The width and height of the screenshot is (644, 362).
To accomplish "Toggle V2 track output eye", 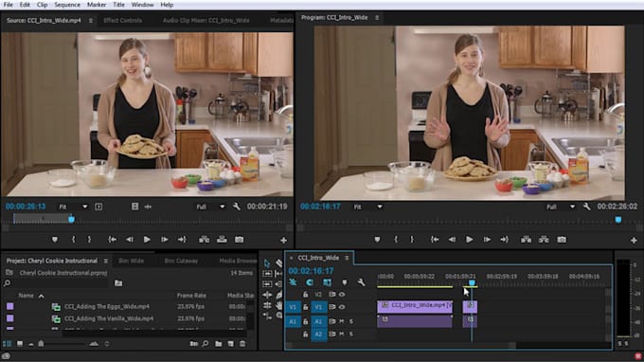I will (342, 294).
